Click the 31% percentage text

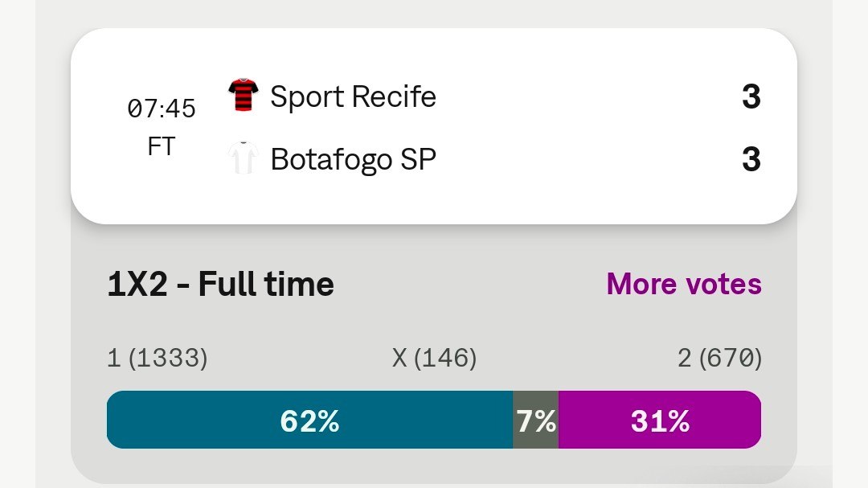pos(660,421)
